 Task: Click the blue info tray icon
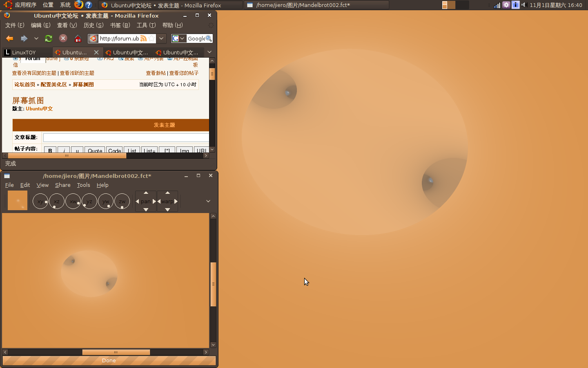[x=515, y=5]
